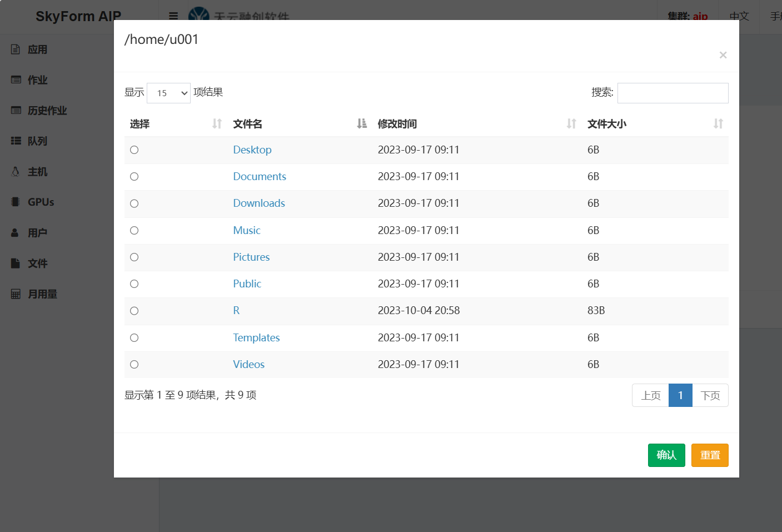Open the results-per-page dropdown showing 15
The image size is (782, 532).
168,93
